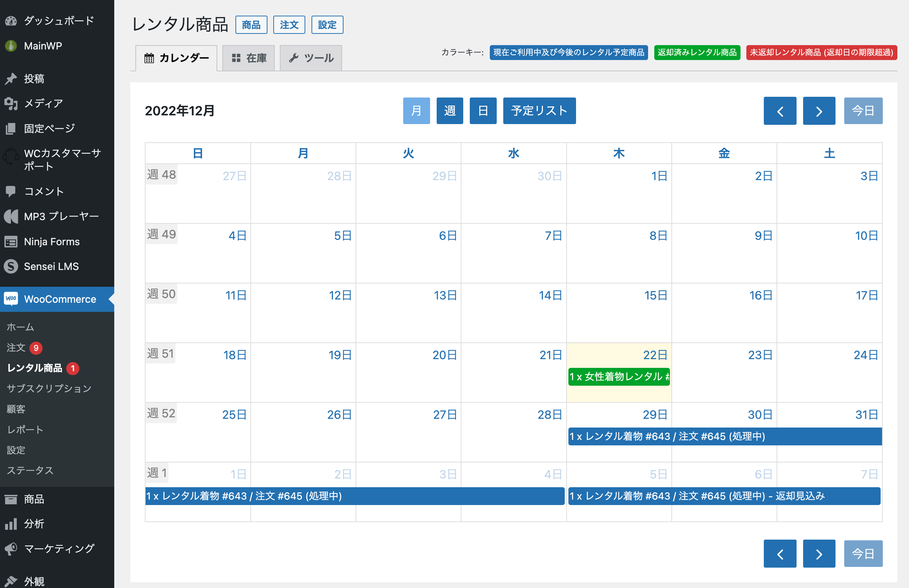Click the 木 Thursday column header
The height and width of the screenshot is (588, 909).
pos(619,154)
